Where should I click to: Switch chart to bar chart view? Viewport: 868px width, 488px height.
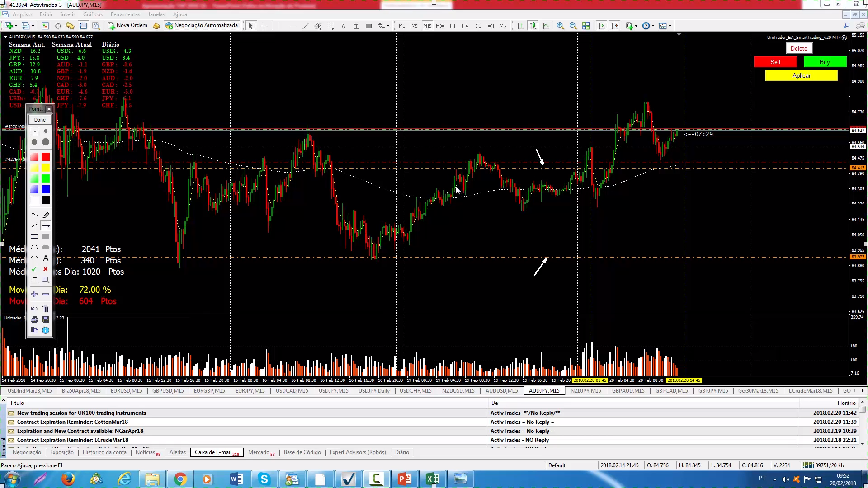(x=520, y=26)
